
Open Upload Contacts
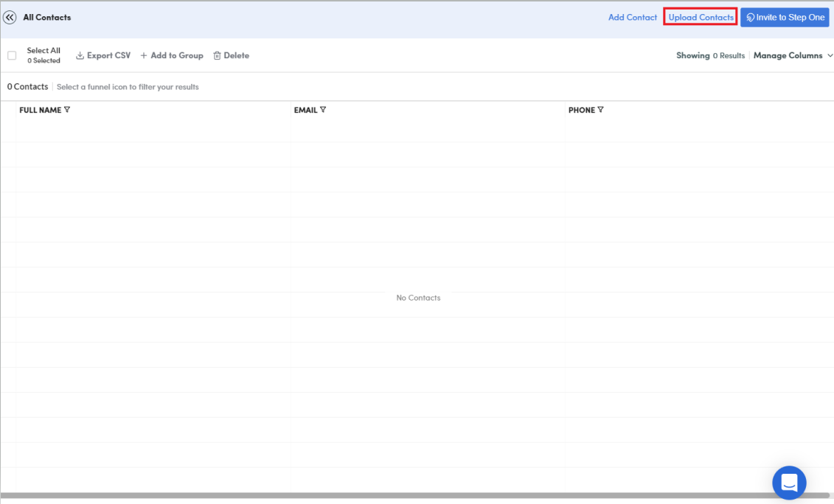(x=701, y=18)
